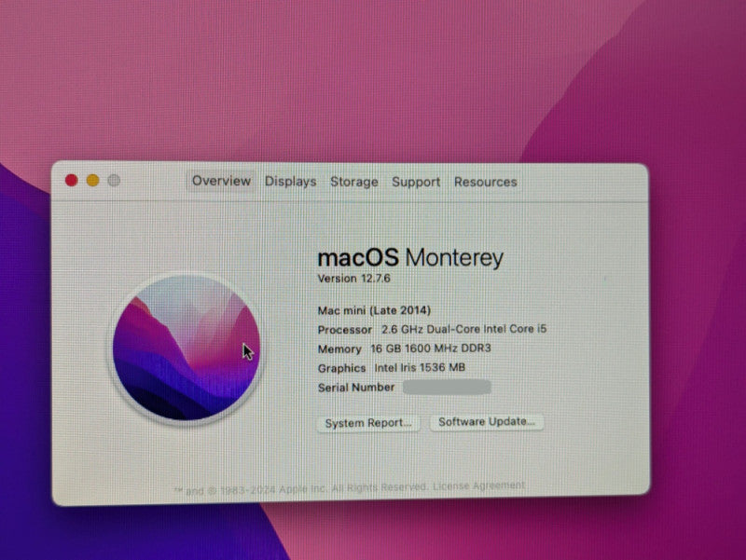Click the Version 12.7.6 text
746x560 pixels.
coord(354,278)
